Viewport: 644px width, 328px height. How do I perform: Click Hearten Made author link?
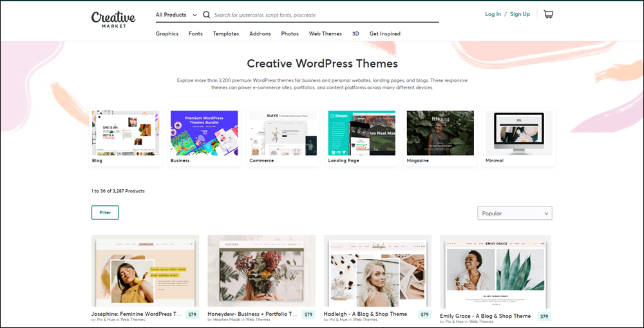click(226, 320)
